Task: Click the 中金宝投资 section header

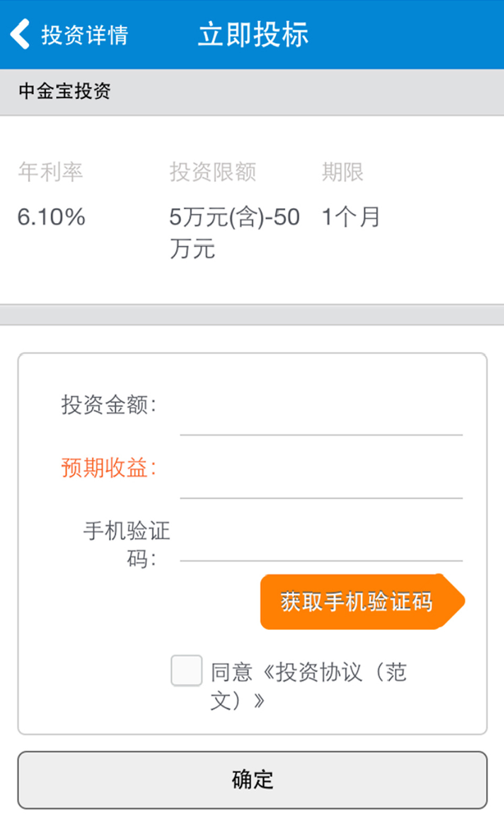Action: (65, 91)
